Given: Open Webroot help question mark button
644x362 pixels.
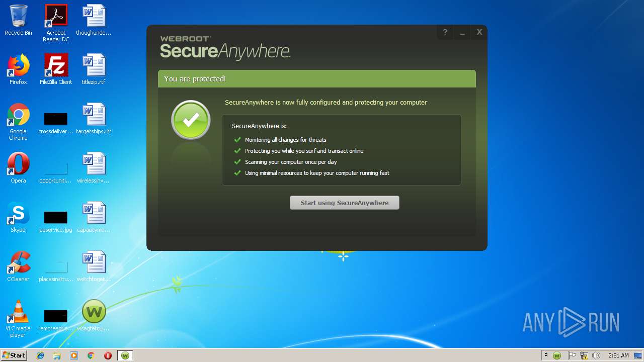Looking at the screenshot, I should pyautogui.click(x=445, y=32).
